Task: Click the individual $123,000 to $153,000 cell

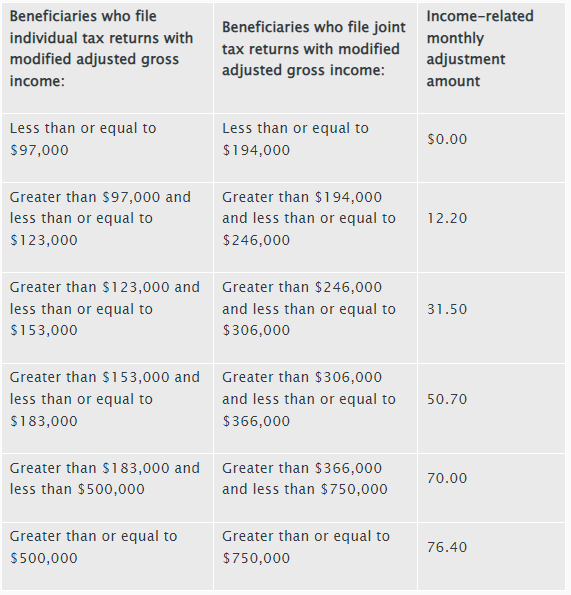Action: pyautogui.click(x=107, y=318)
